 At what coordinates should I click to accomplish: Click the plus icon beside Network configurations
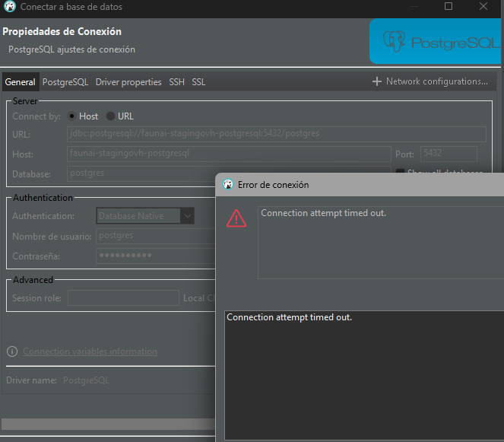click(x=376, y=81)
